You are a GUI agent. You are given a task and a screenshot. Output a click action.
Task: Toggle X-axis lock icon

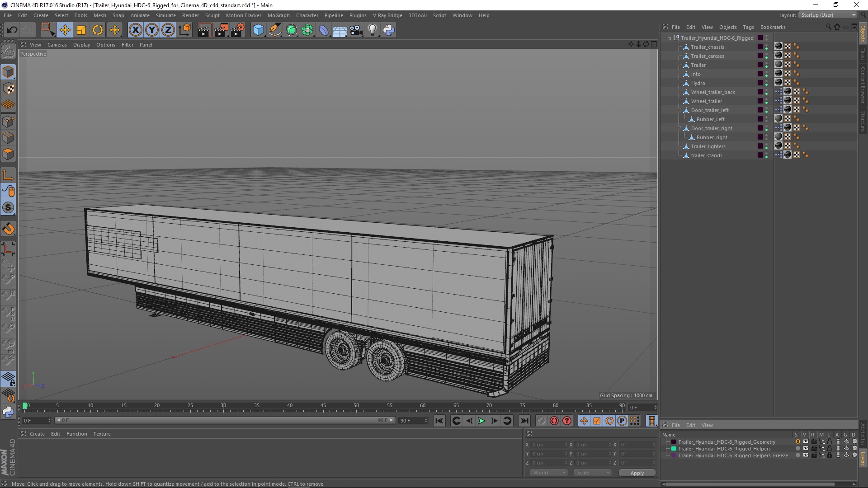pyautogui.click(x=135, y=30)
